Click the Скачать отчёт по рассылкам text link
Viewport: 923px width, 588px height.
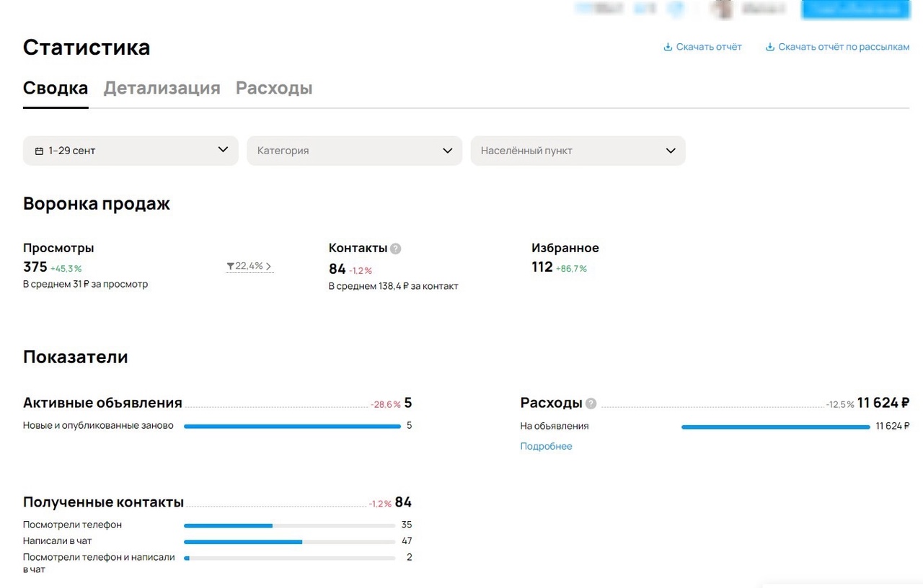coord(844,48)
